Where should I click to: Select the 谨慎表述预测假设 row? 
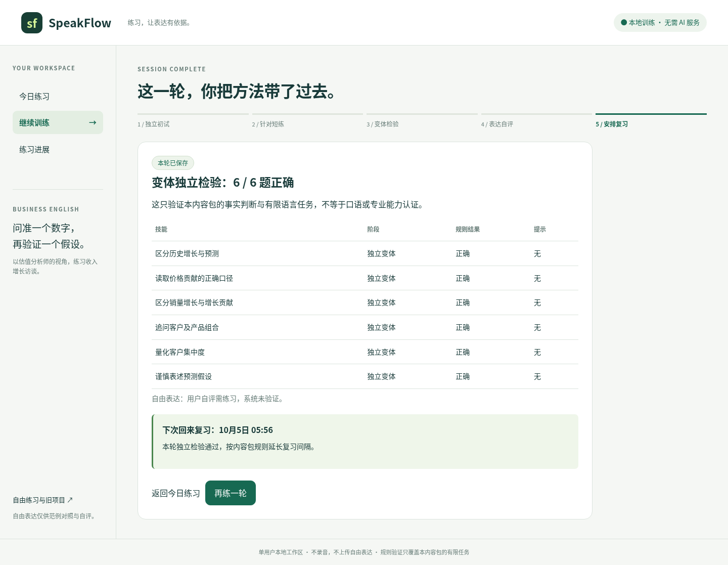click(x=365, y=376)
